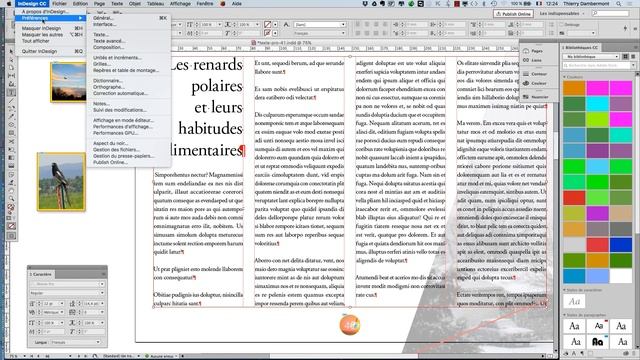Choose Gestion des fichiers preferences entry
The width and height of the screenshot is (640, 360).
tap(116, 150)
